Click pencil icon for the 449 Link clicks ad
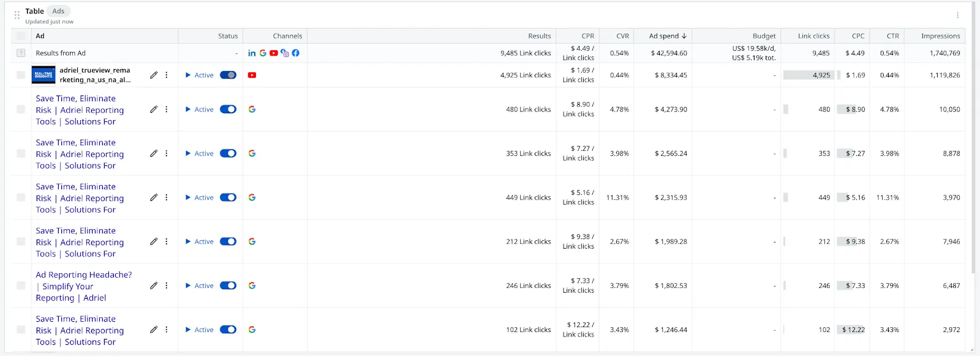980x356 pixels. [154, 198]
